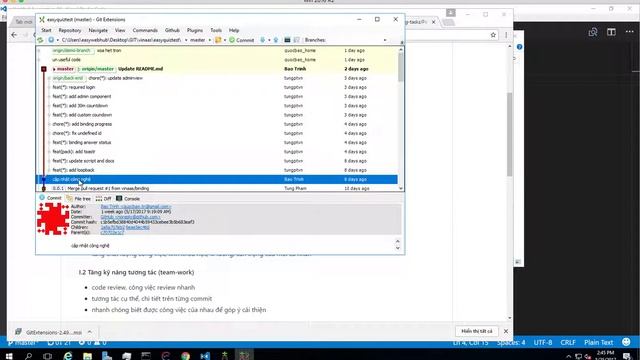This screenshot has width=640, height=360.
Task: Expand the Pull options dropdown arrow
Action: pos(269,40)
